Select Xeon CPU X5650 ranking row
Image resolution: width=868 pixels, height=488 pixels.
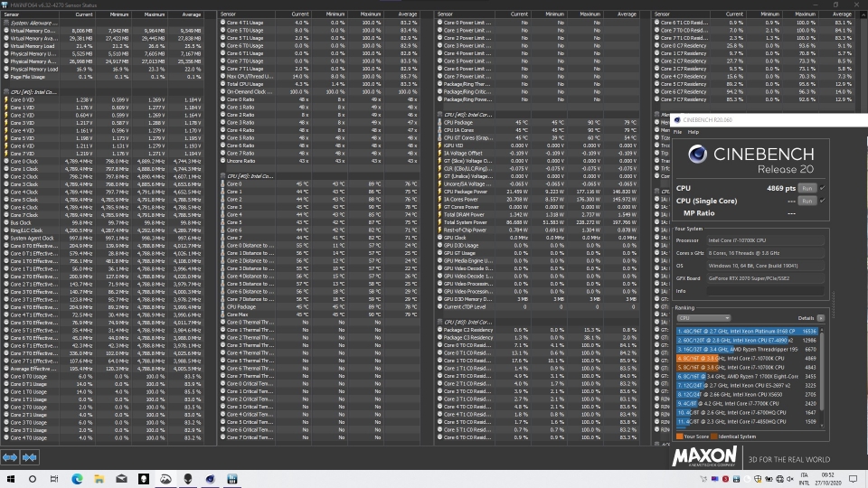pyautogui.click(x=748, y=395)
